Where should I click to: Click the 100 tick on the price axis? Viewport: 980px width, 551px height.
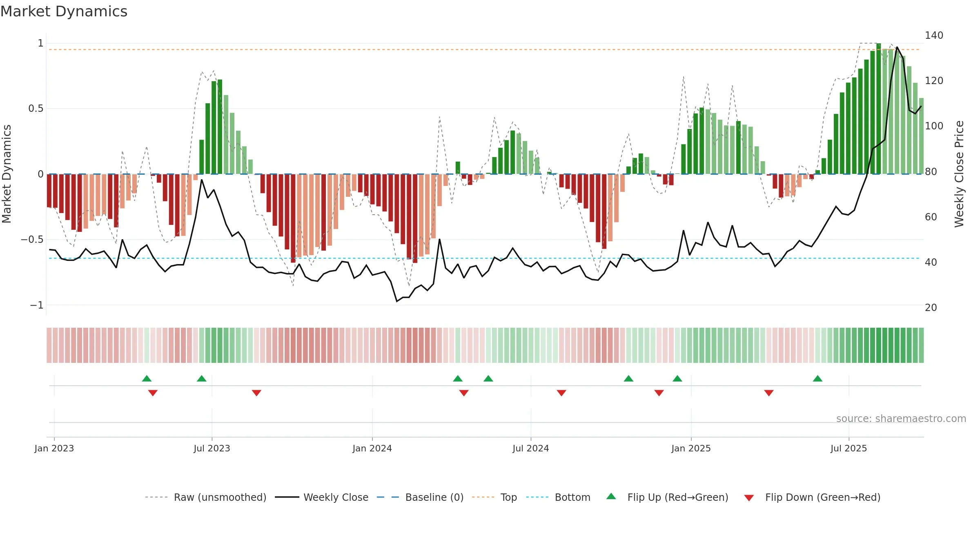(x=934, y=126)
